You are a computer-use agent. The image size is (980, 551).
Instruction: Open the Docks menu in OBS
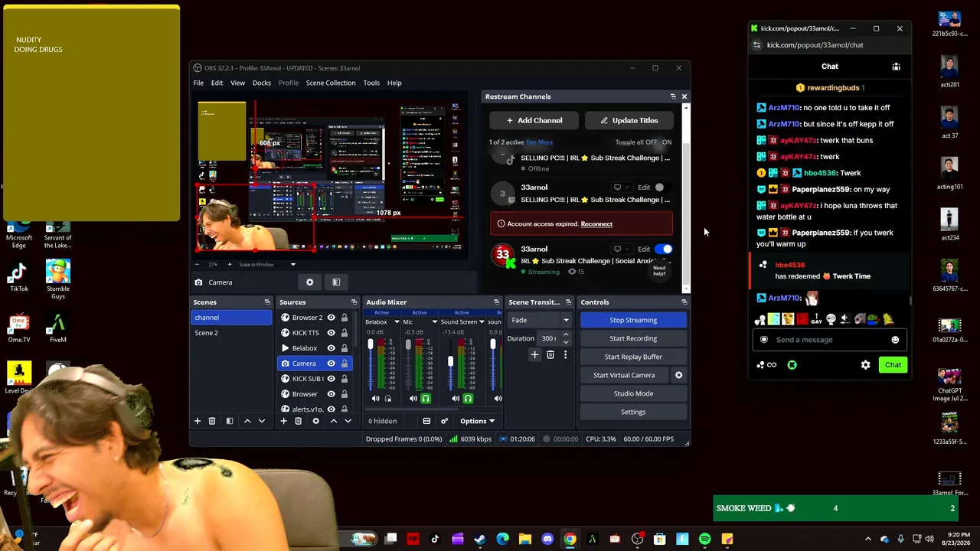pyautogui.click(x=262, y=83)
